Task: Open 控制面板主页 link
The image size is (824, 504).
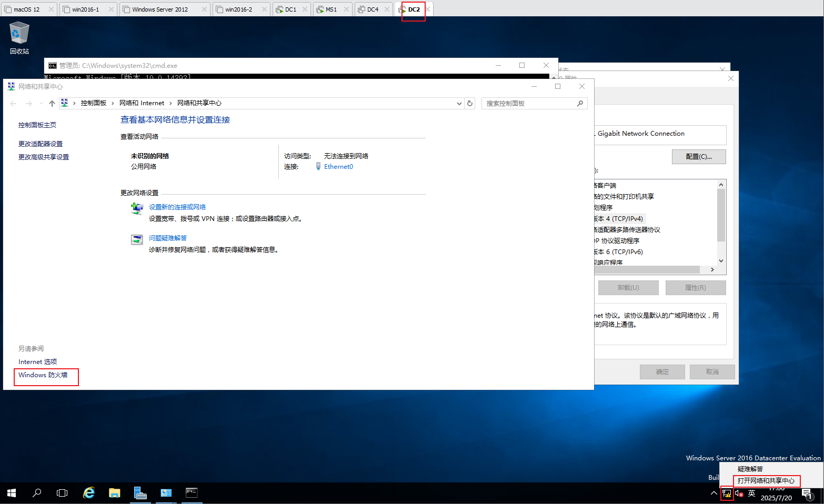Action: (x=37, y=125)
